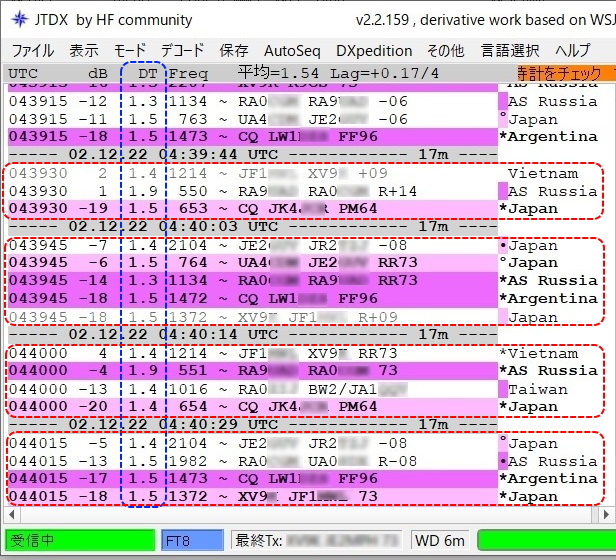Open the 言語選択 menu
The width and height of the screenshot is (616, 560).
510,51
